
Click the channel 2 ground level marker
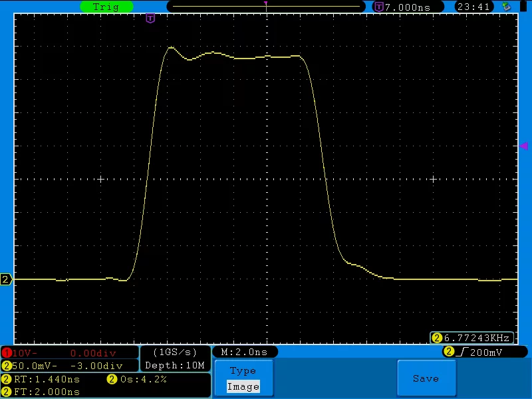pyautogui.click(x=7, y=280)
